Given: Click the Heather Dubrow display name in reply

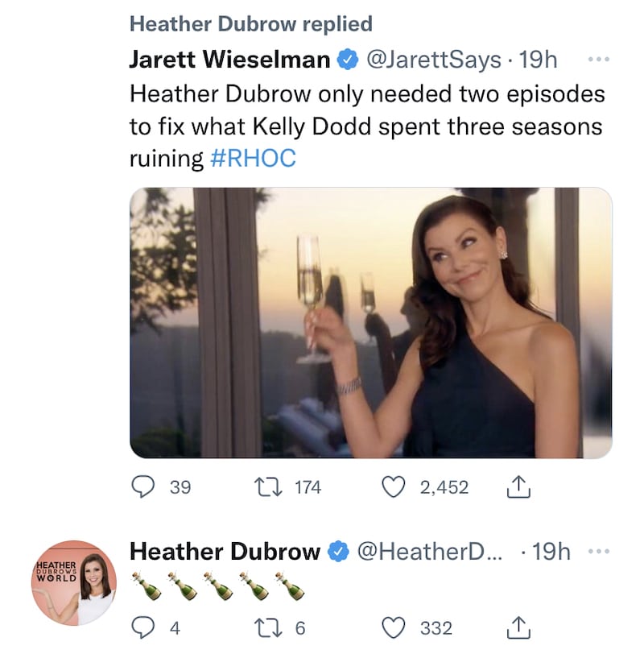Looking at the screenshot, I should [225, 552].
